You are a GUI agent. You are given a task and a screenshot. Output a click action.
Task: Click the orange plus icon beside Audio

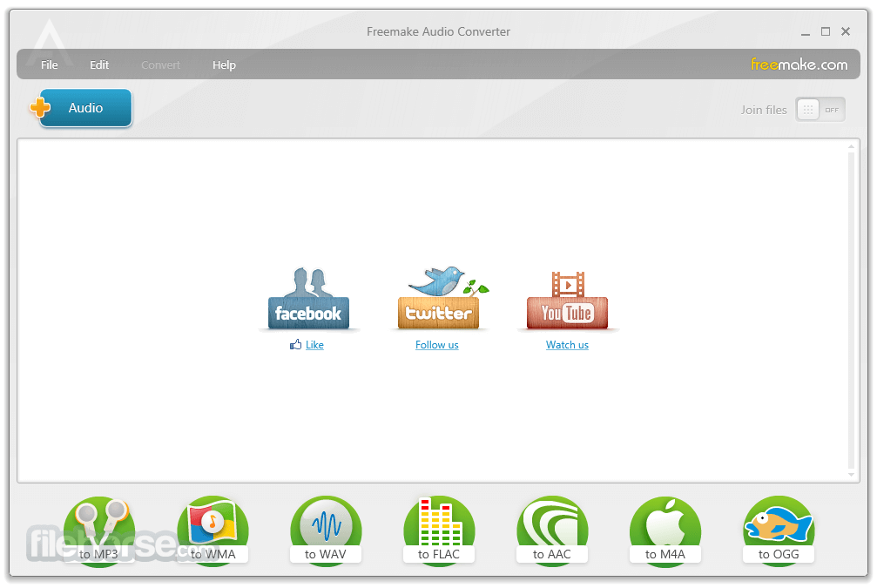[x=40, y=107]
